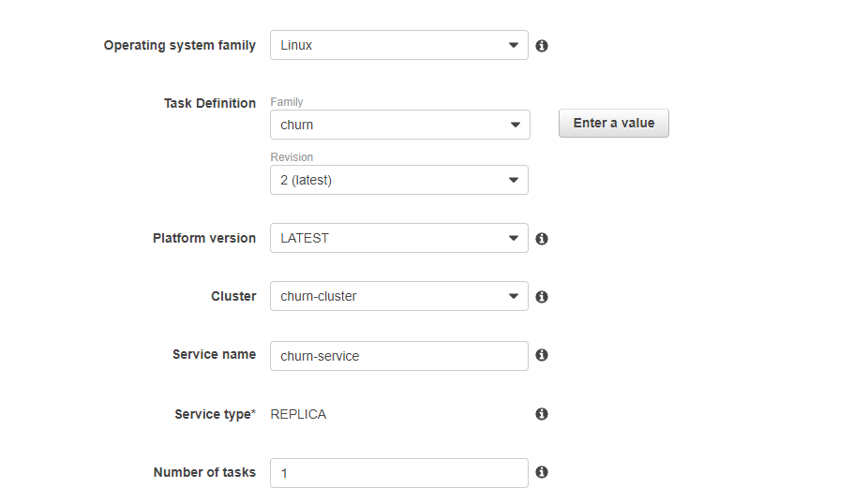Focus the Service name field containing churn-service
This screenshot has height=503, width=868.
click(x=399, y=356)
